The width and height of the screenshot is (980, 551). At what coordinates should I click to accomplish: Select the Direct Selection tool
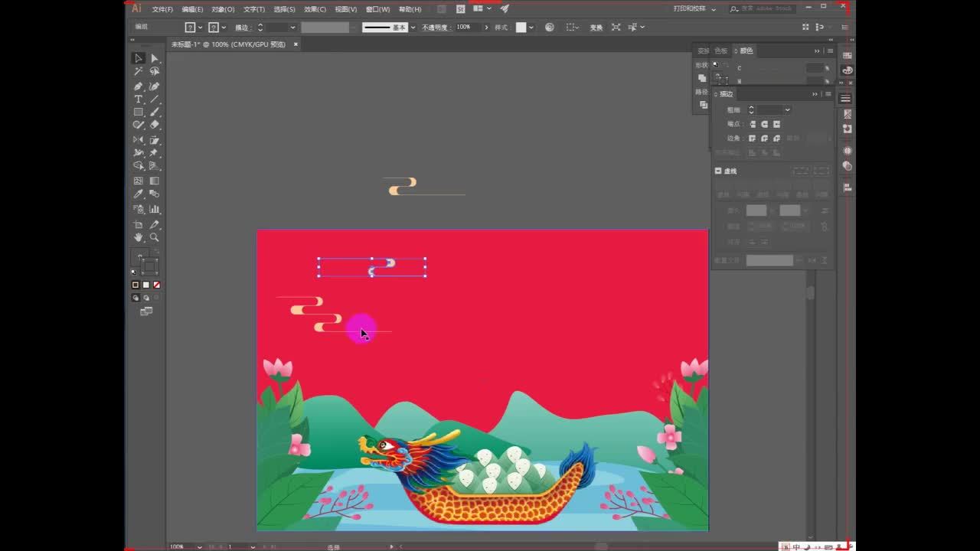pos(155,58)
